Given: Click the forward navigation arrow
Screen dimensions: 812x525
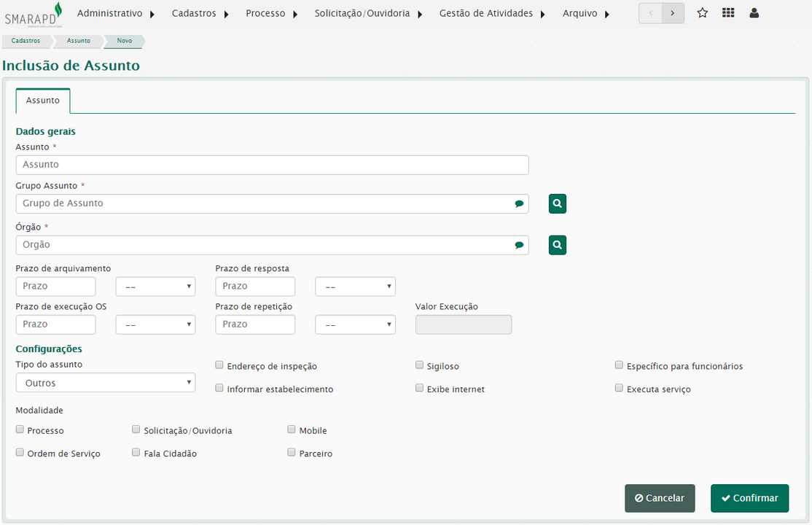Looking at the screenshot, I should coord(673,13).
